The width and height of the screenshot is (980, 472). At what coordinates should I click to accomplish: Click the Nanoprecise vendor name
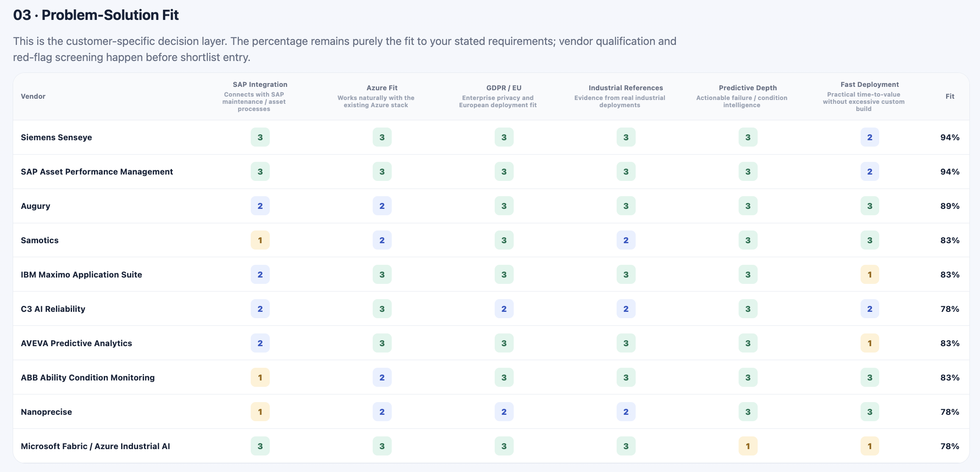point(46,412)
